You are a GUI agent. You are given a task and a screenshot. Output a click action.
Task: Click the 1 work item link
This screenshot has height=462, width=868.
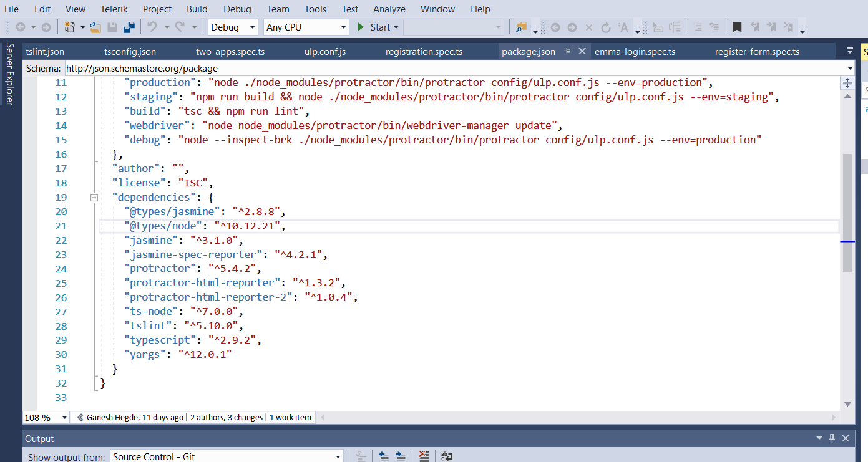[290, 417]
